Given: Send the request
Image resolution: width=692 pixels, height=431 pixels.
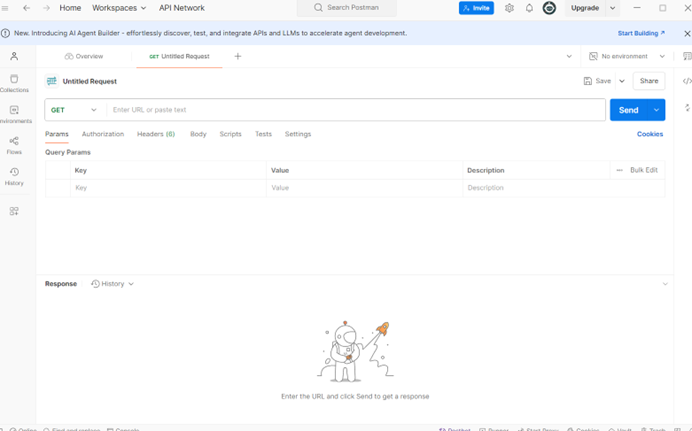Looking at the screenshot, I should point(628,110).
